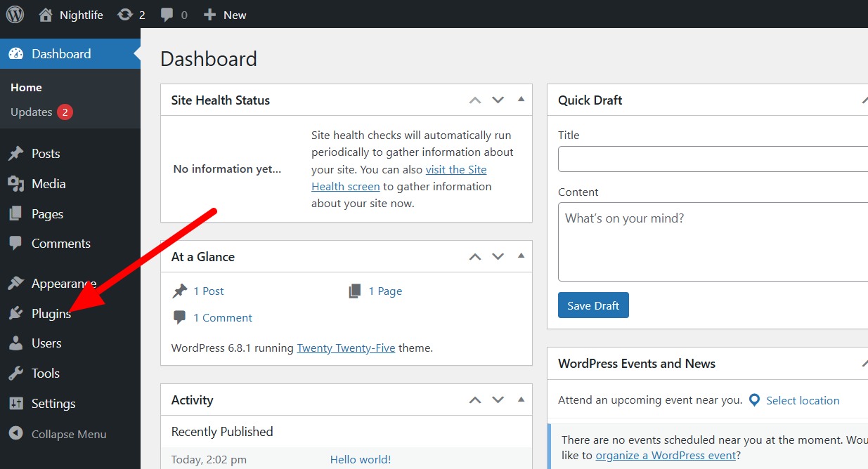Click the New label in admin bar
868x469 pixels.
235,15
